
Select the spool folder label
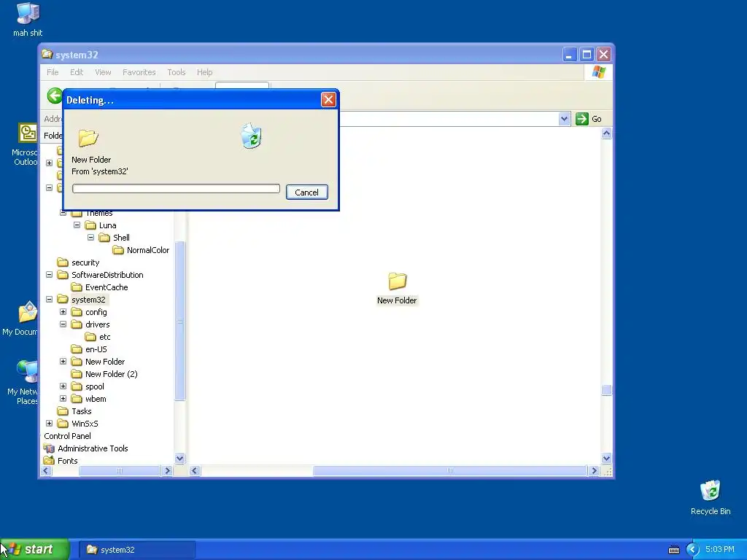[x=94, y=386]
